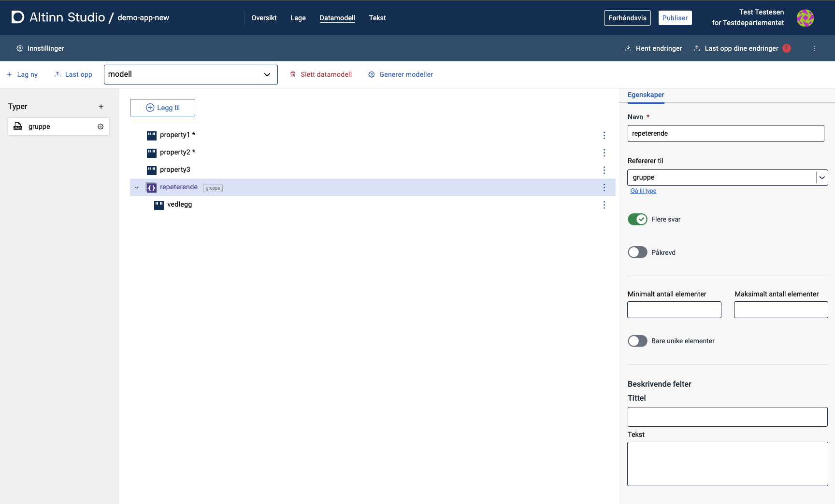Click the Beskrivende felter heading
Image resolution: width=835 pixels, height=504 pixels.
click(659, 384)
